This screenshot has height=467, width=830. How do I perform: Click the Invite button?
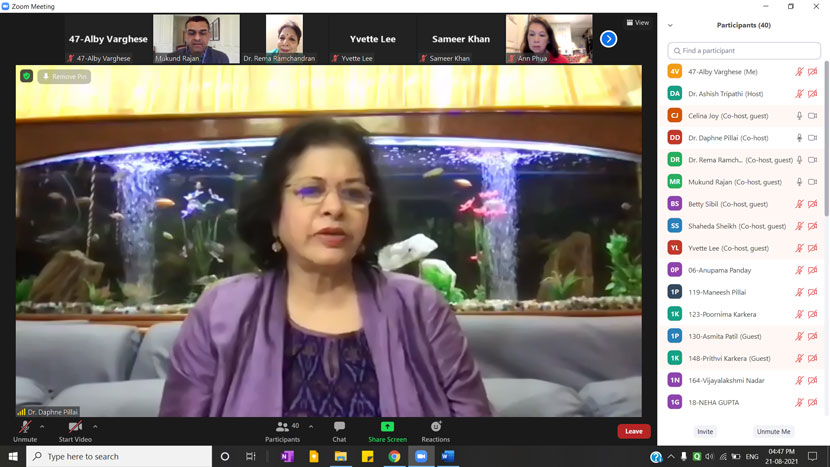[x=705, y=432]
